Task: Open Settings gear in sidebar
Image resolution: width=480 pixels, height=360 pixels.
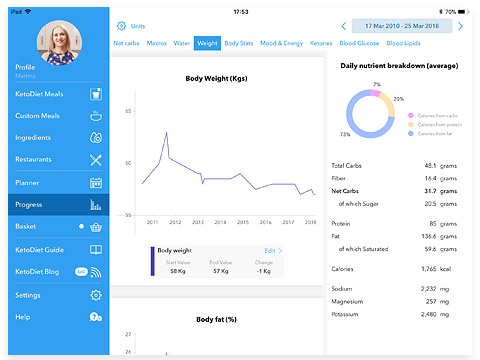Action: (96, 295)
